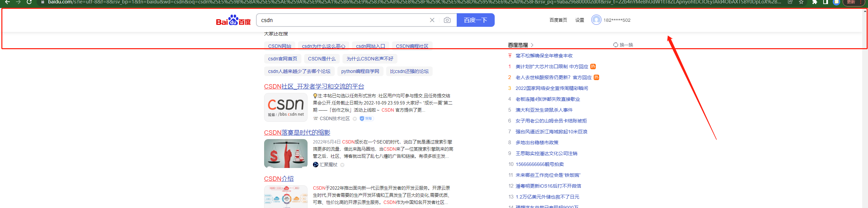Image resolution: width=868 pixels, height=208 pixels.
Task: Click the 热 tag beside 美计划扩大芯片出口限制
Action: click(x=593, y=67)
